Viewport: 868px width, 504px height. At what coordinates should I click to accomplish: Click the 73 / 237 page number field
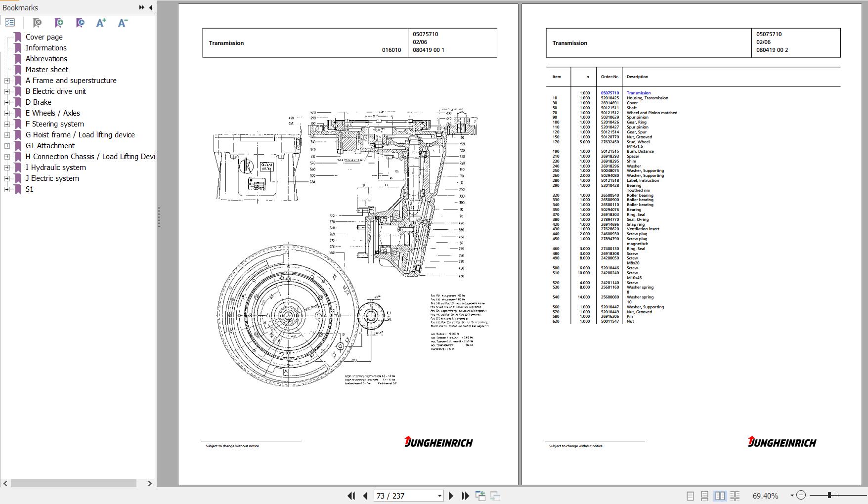(405, 496)
